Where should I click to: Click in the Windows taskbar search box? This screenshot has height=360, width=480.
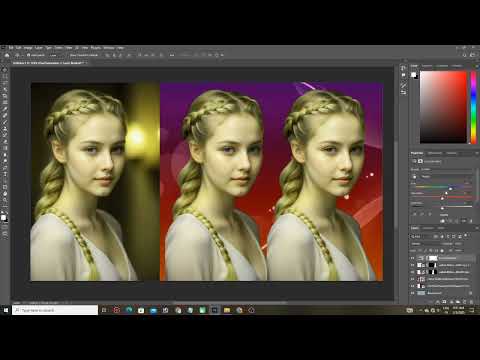(55, 310)
